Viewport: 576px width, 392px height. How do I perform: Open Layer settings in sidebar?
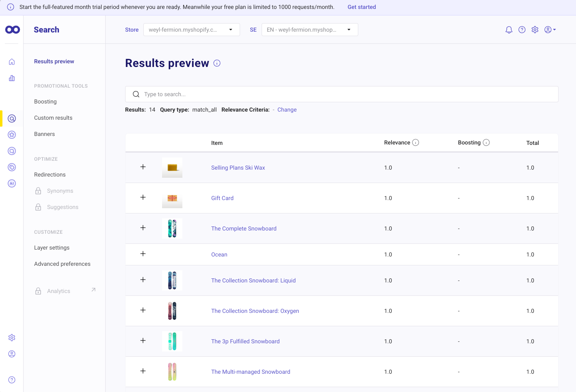[x=52, y=248]
